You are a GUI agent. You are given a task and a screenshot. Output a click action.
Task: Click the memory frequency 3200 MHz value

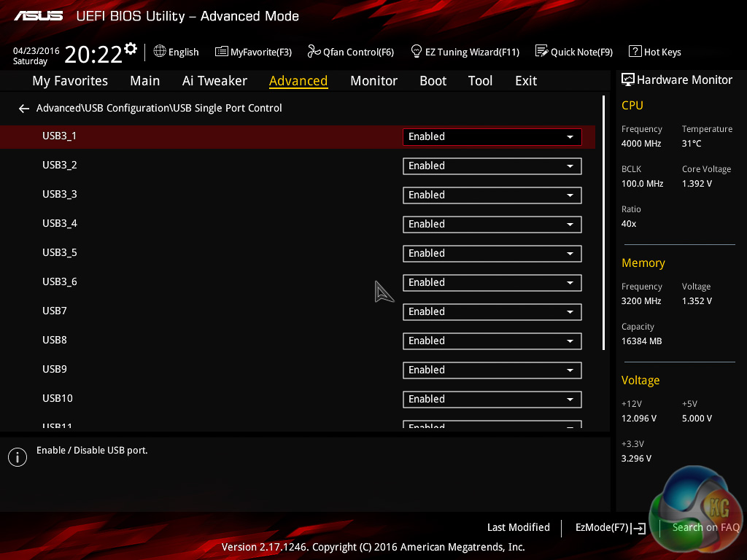click(x=641, y=301)
